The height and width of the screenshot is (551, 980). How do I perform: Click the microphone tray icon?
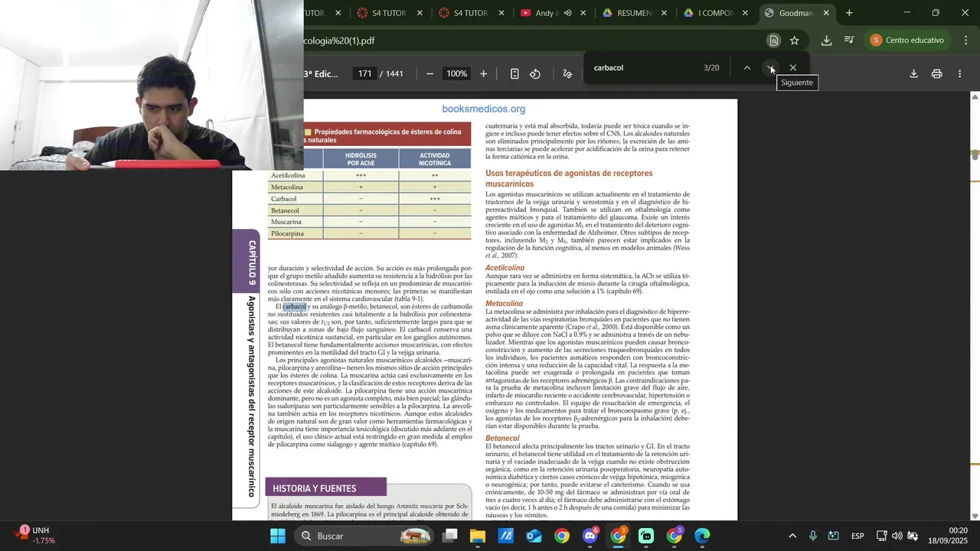(813, 536)
